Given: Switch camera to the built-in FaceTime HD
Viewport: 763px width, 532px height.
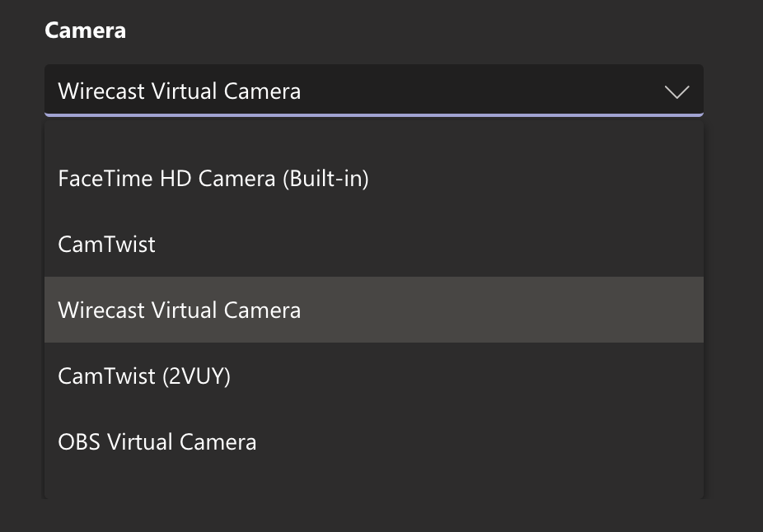Looking at the screenshot, I should point(213,178).
